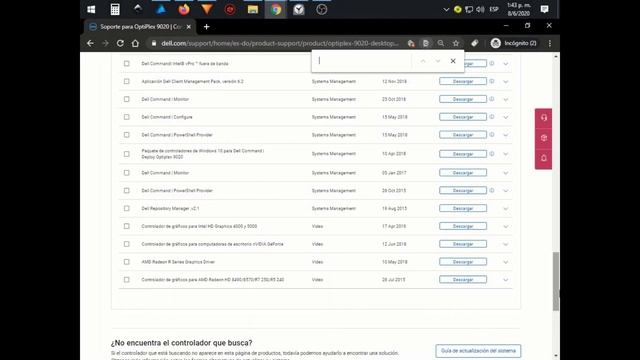
Task: Open Firefox from the taskbar
Action: tap(184, 9)
